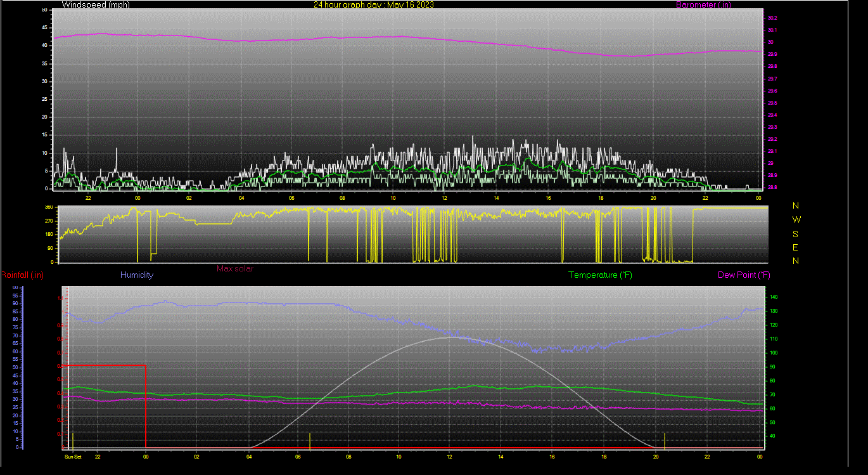Click the Sun Set label on bottom axis
The image size is (868, 475).
click(x=73, y=456)
